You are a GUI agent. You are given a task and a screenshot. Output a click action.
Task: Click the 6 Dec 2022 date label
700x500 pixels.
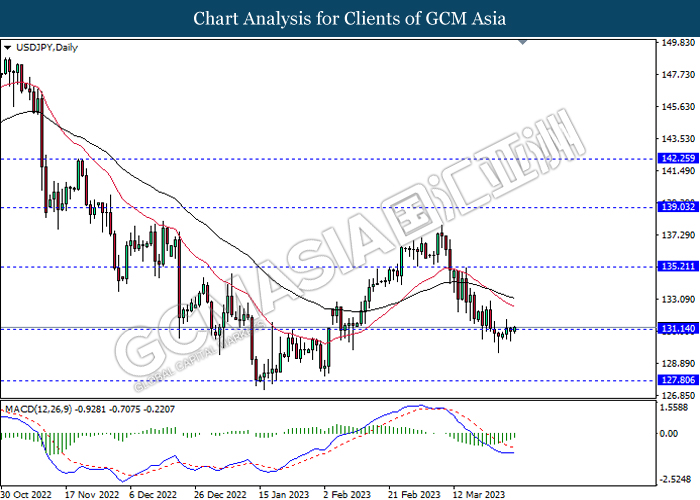point(153,494)
